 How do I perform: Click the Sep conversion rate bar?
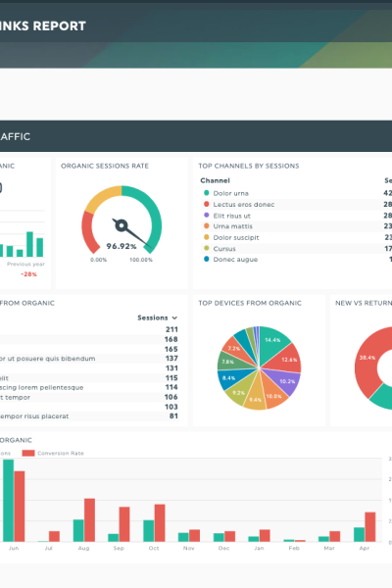tap(124, 524)
